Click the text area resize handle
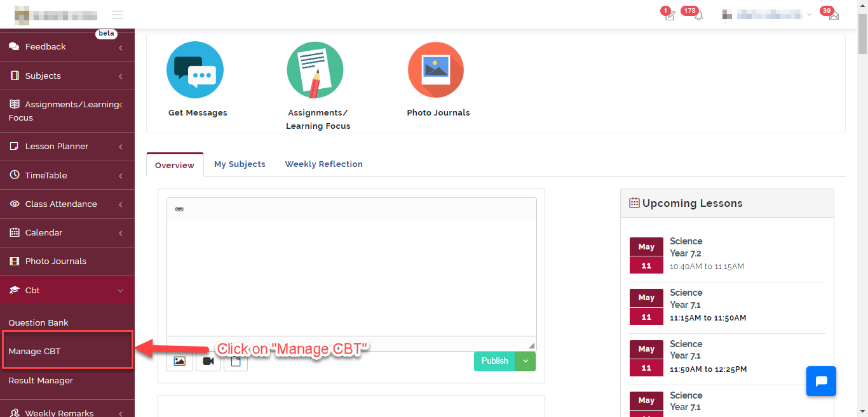The image size is (868, 417). click(x=532, y=346)
